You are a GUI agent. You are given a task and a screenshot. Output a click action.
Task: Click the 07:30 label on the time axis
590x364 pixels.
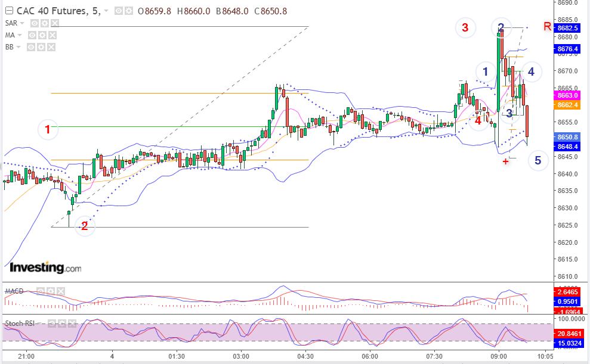click(x=434, y=356)
